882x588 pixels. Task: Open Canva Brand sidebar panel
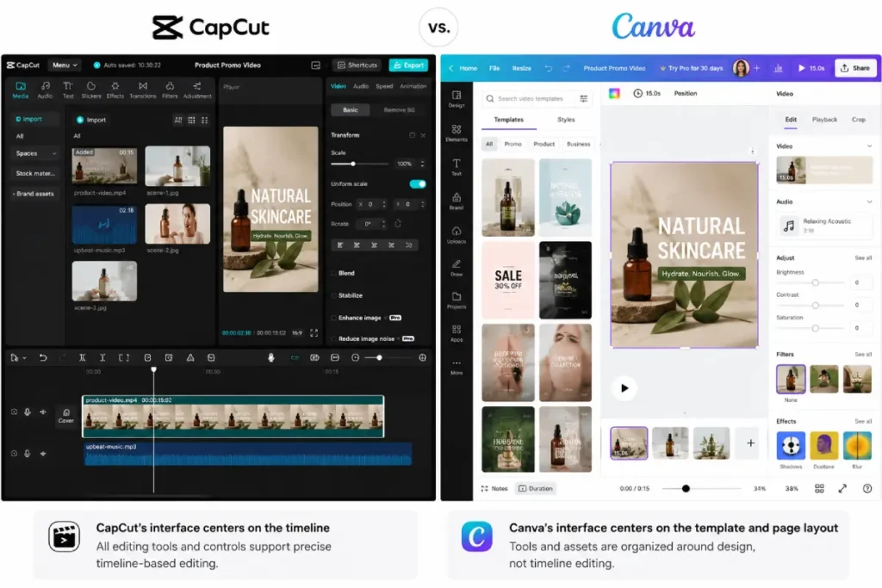457,201
